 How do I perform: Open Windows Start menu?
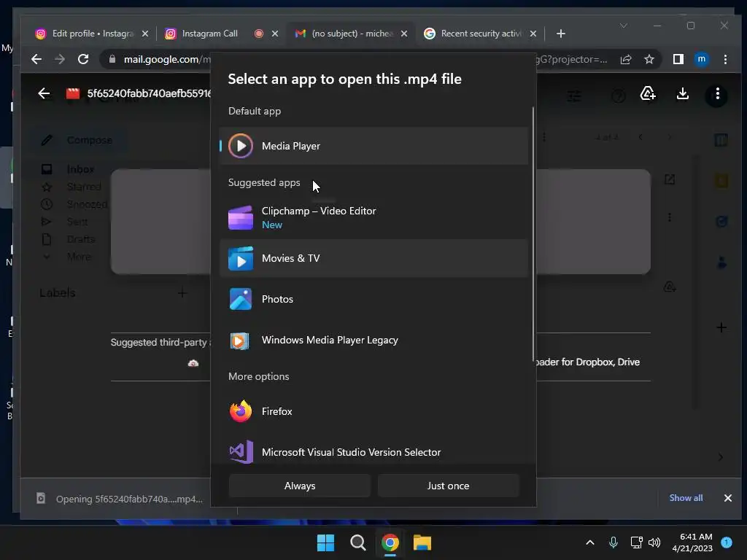click(326, 542)
